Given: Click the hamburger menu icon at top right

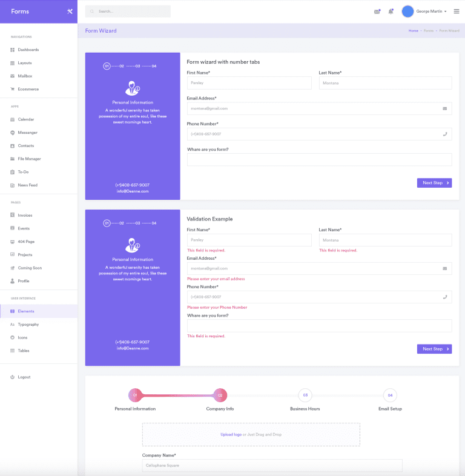Looking at the screenshot, I should click(457, 12).
